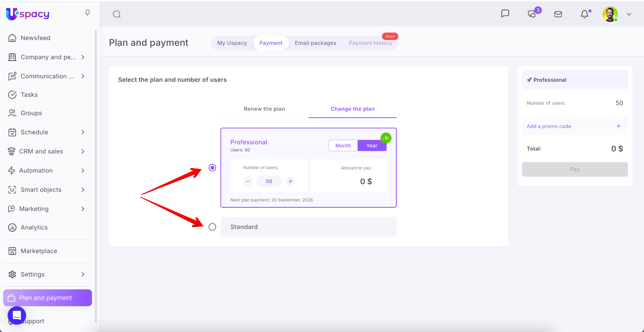Click the number of users field
The width and height of the screenshot is (644, 332).
269,181
